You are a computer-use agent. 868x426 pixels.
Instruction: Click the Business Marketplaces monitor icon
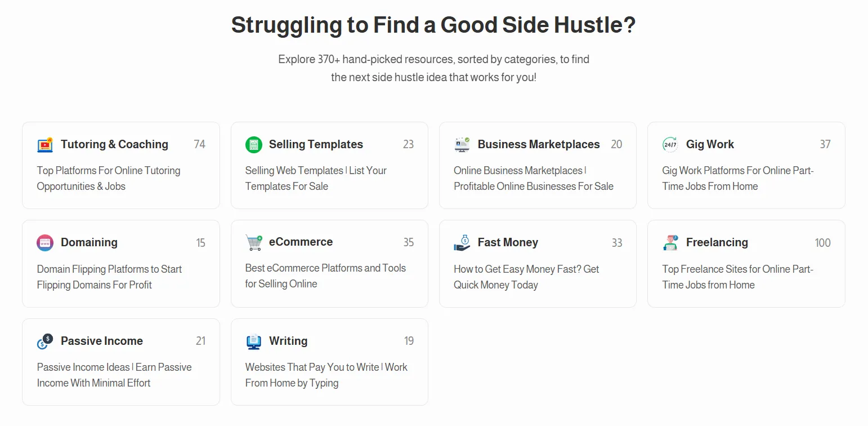click(x=462, y=145)
